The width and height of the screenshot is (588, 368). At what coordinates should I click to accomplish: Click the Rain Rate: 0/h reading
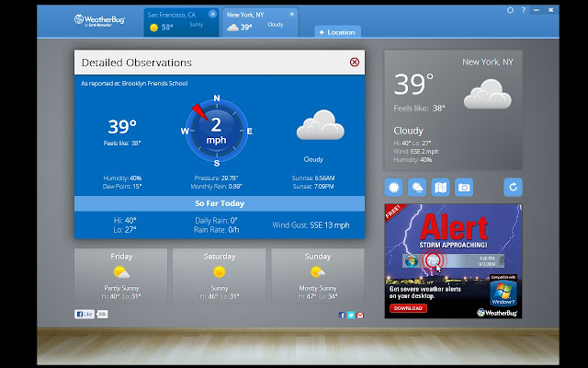[x=217, y=229]
